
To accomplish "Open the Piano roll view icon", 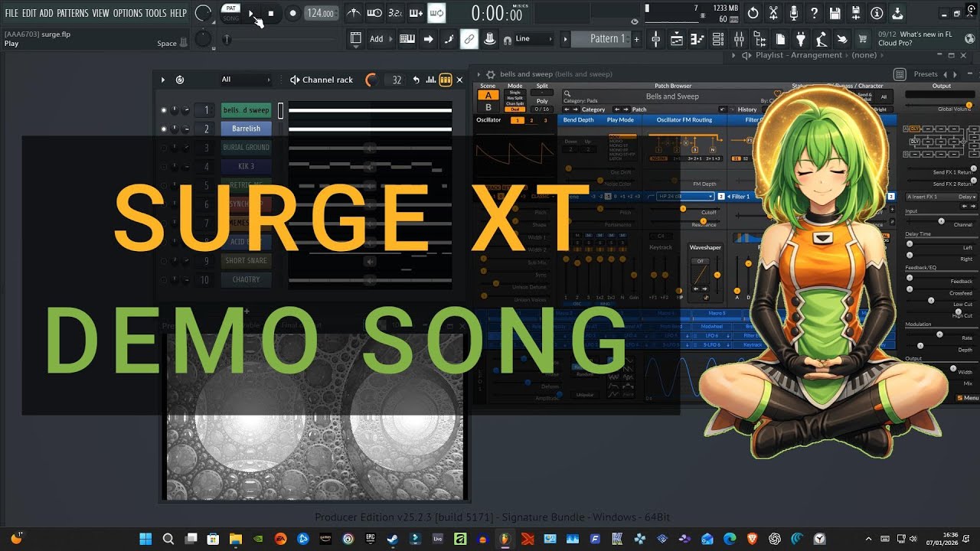I will point(697,40).
